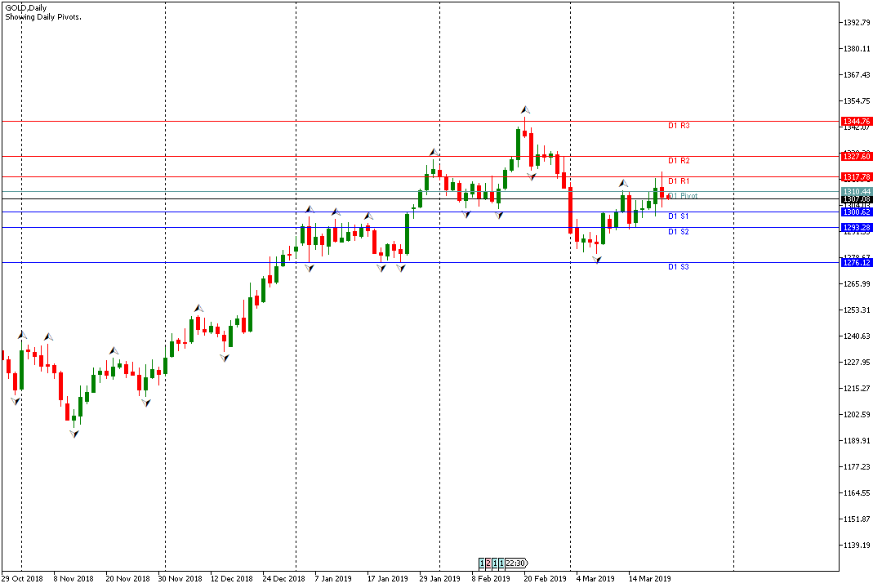Image resolution: width=882 pixels, height=588 pixels.
Task: Click the up fractal arrow above the February peak
Action: click(x=525, y=109)
